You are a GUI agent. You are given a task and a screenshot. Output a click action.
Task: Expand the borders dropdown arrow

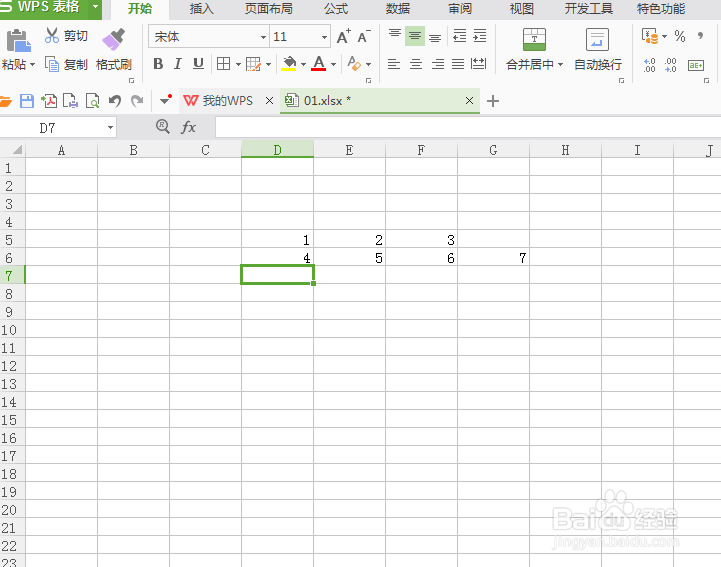coord(238,64)
